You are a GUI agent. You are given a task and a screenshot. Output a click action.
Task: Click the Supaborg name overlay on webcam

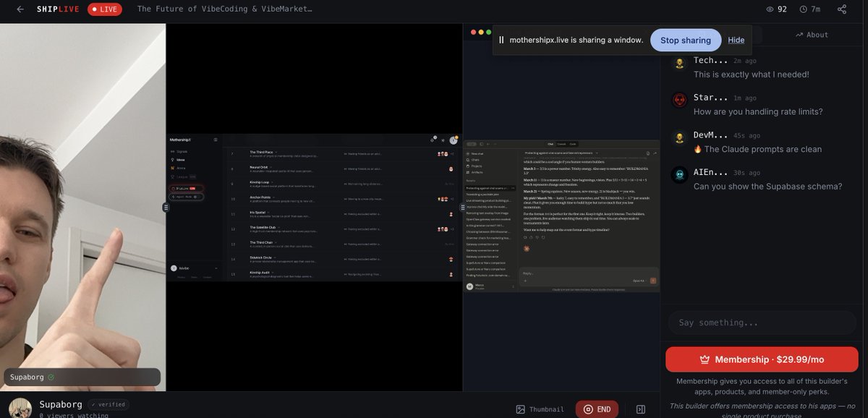click(x=82, y=377)
